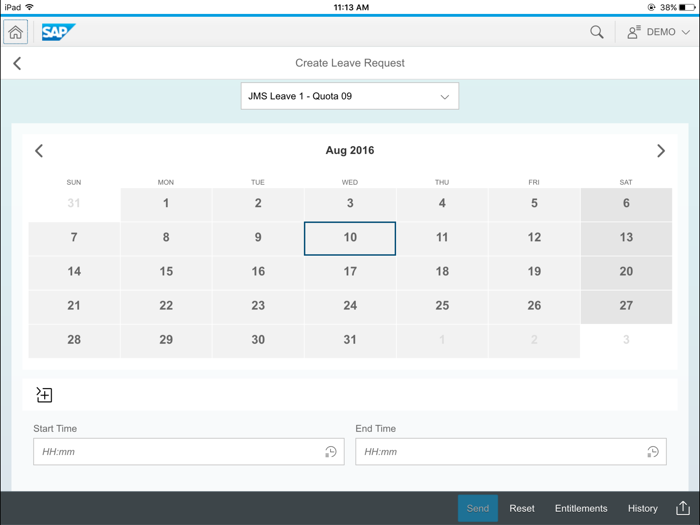The width and height of the screenshot is (700, 525).
Task: Select August 2 in calendar
Action: (x=258, y=204)
